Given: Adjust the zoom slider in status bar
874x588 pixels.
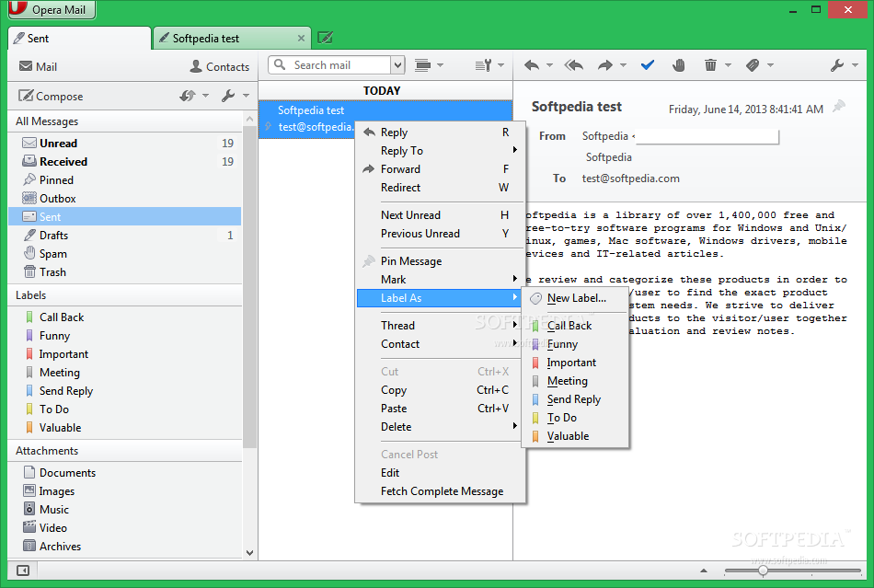Looking at the screenshot, I should pyautogui.click(x=763, y=571).
